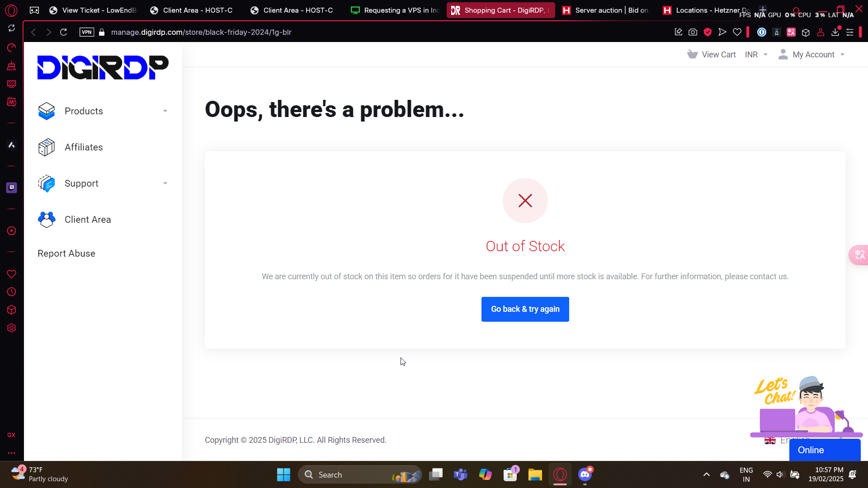
Task: Click the browser forward arrow
Action: coord(49,32)
